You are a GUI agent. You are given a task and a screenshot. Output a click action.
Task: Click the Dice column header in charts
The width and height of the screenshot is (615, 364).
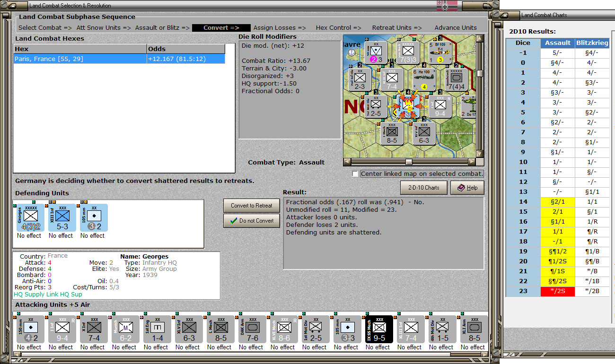coord(523,43)
